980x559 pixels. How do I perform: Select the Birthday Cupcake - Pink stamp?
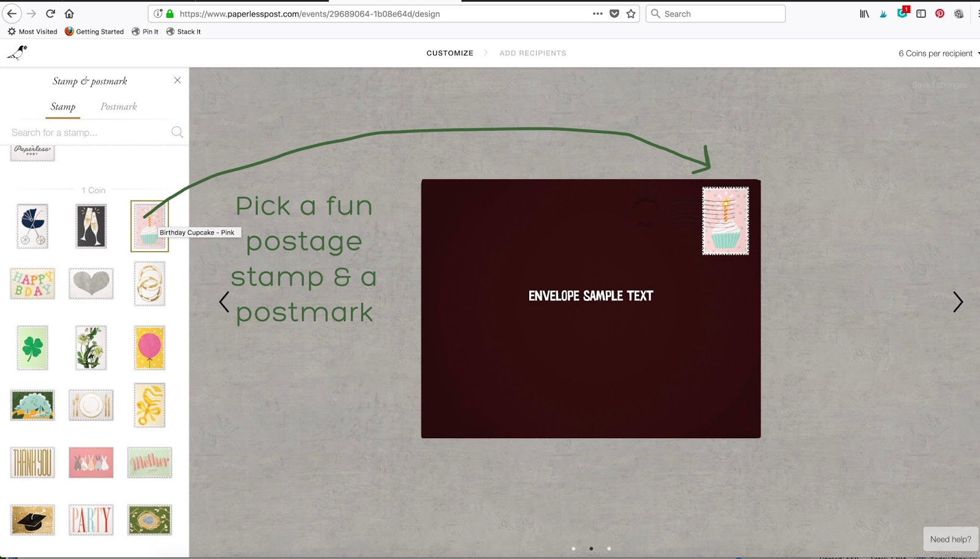click(149, 226)
